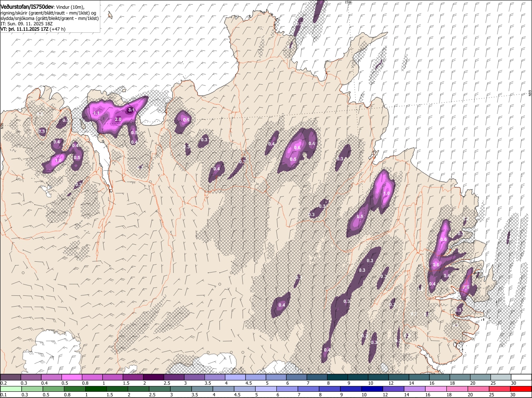The width and height of the screenshot is (532, 398).
Task: Click the lower legend swatch between 4 and 4.5
Action: [x=223, y=389]
